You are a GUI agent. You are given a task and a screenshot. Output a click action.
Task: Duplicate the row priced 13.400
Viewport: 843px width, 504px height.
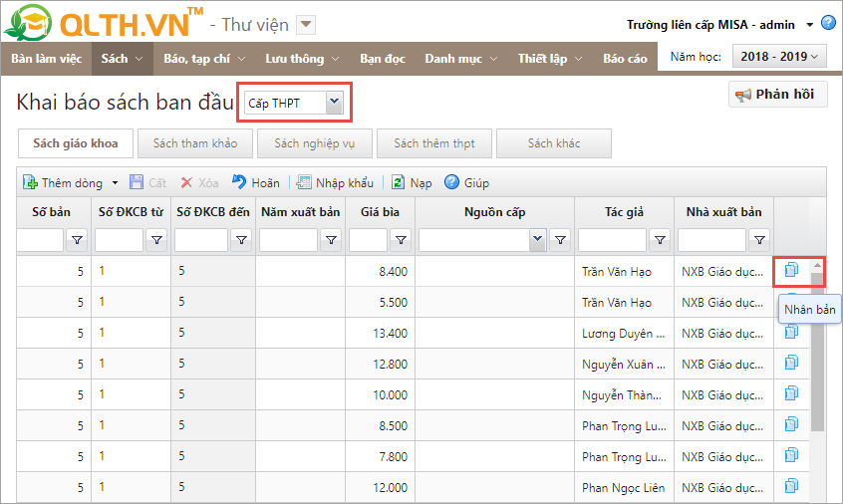[x=791, y=332]
